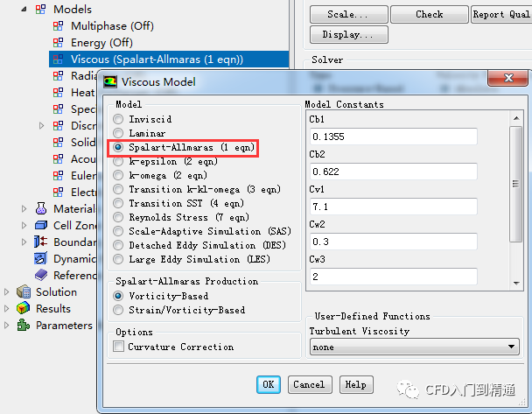Click the Reference Values book icon
Viewport: 532px width, 414px height.
[41, 275]
